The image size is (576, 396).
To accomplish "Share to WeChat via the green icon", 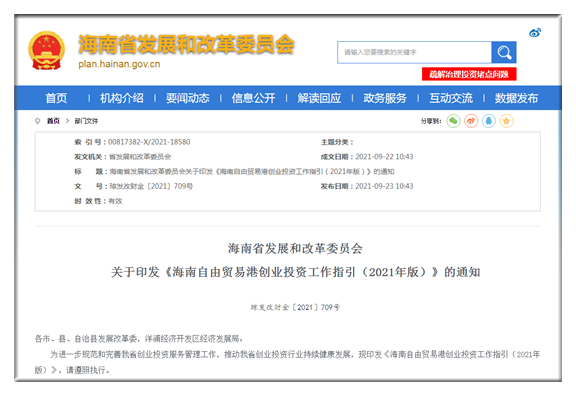I will (453, 121).
